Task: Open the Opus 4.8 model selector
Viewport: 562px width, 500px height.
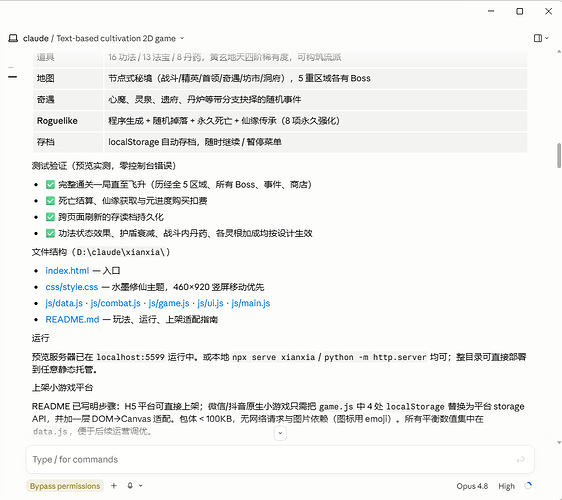Action: [x=472, y=486]
